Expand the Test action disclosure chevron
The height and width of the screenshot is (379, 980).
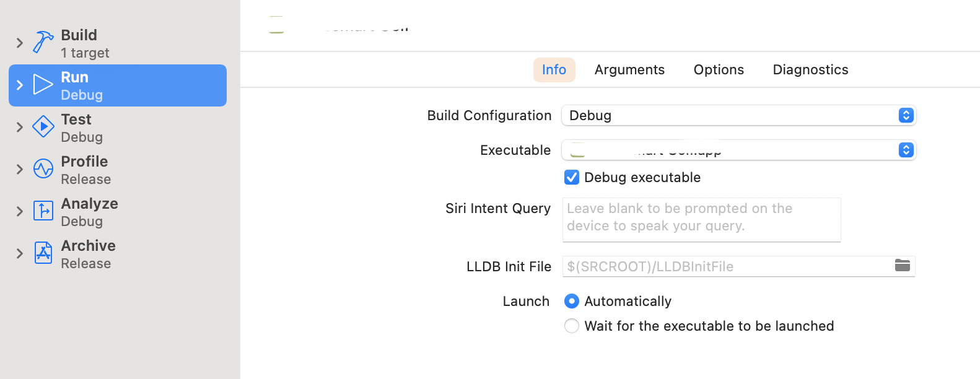coord(19,127)
